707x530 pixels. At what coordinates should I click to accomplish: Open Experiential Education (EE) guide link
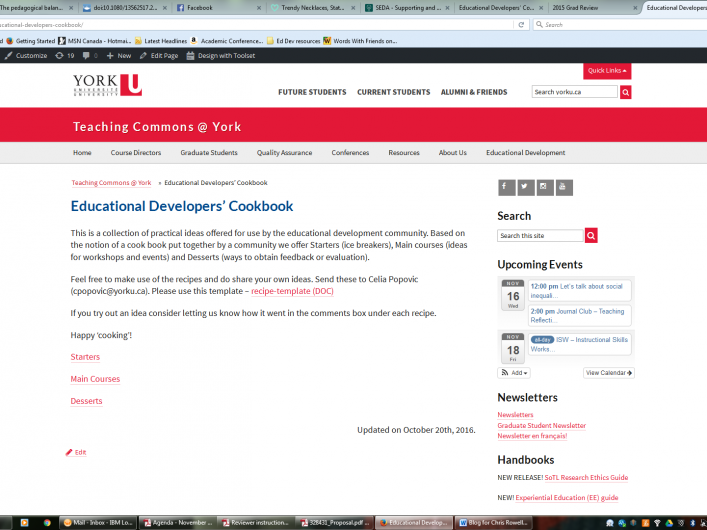[567, 498]
